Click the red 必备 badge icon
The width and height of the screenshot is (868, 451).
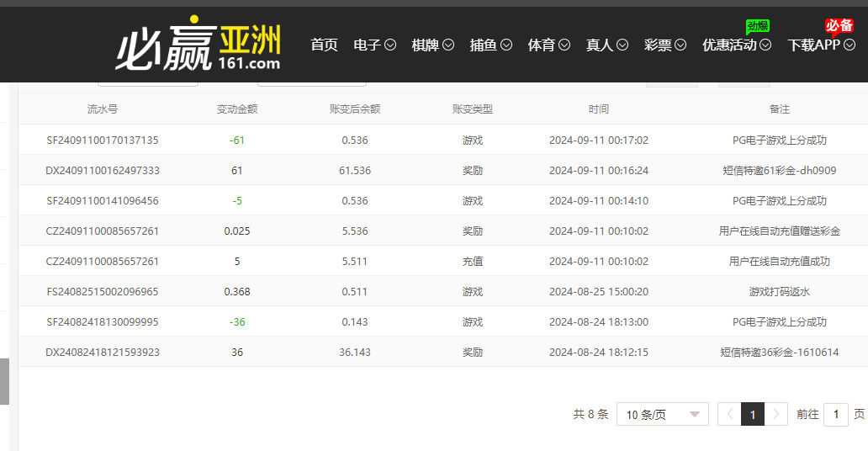[839, 25]
